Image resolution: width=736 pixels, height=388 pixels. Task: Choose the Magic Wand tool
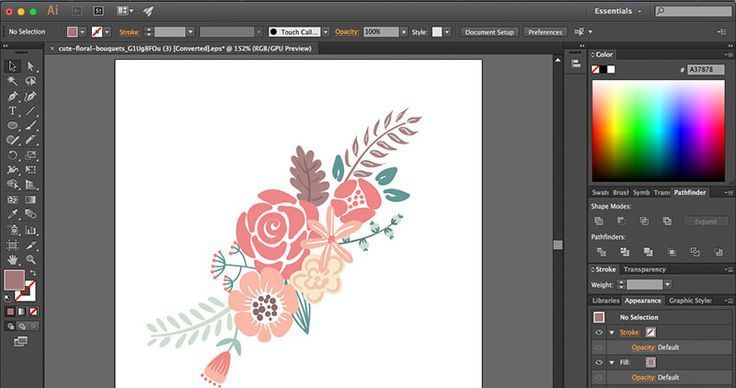12,81
